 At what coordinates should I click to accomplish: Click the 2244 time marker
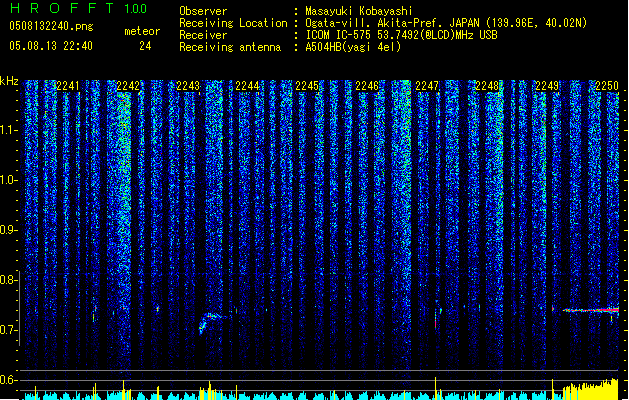click(247, 86)
